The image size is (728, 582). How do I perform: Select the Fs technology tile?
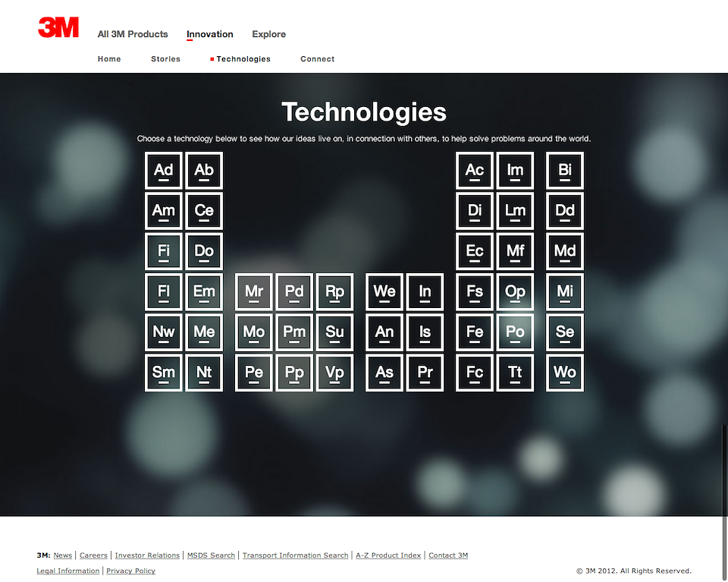[475, 291]
